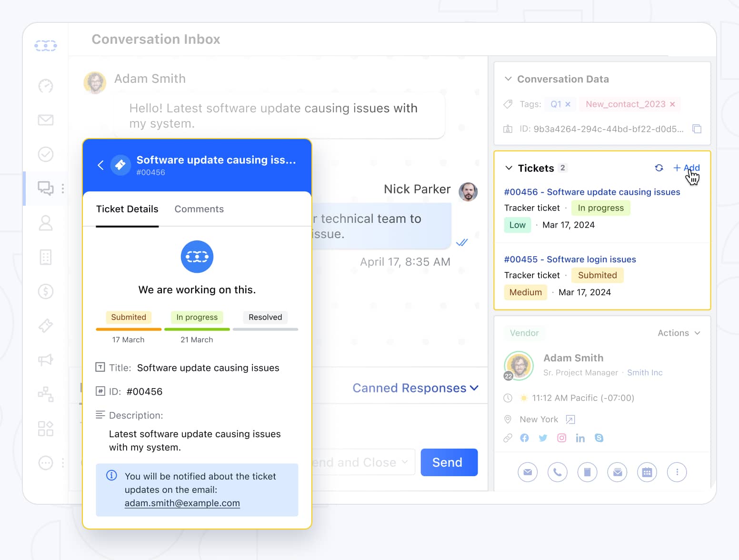Screen dimensions: 739x560
Task: Open the LinkedIn profile icon
Action: pos(580,438)
